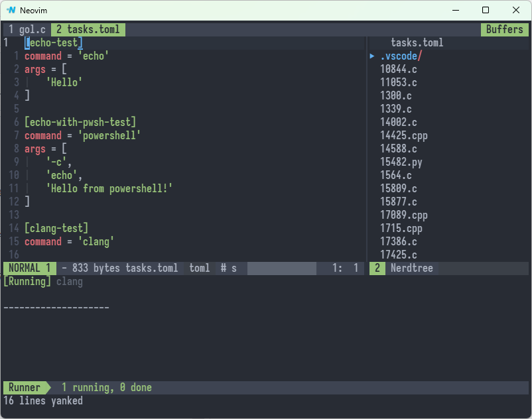Place cursor on [echo-test] section header
The width and height of the screenshot is (532, 419).
coord(54,42)
